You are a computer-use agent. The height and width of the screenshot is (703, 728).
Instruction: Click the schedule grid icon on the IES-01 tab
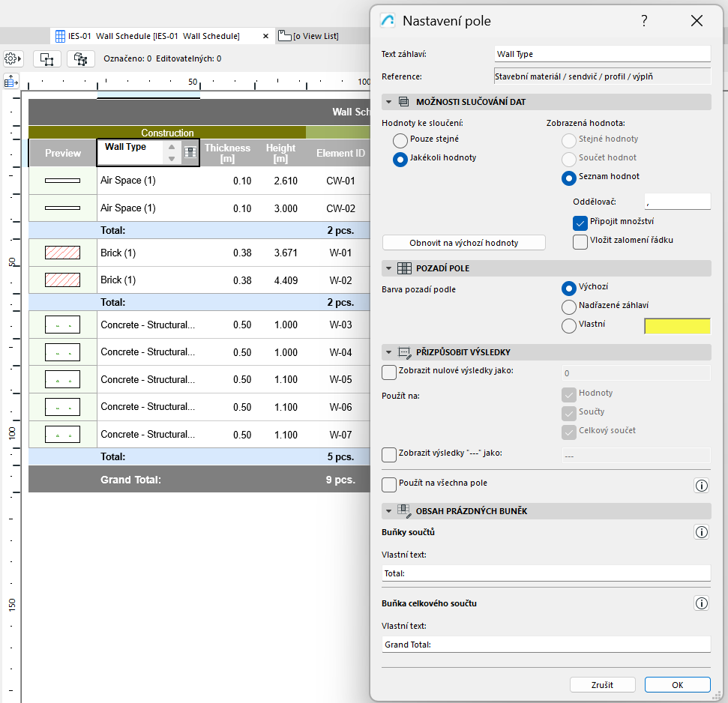click(x=58, y=35)
